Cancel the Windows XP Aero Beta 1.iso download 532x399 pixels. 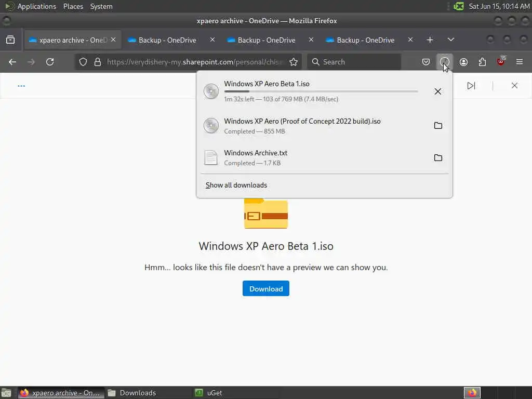(437, 91)
